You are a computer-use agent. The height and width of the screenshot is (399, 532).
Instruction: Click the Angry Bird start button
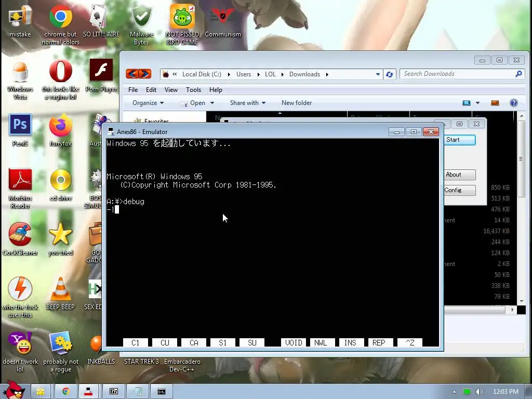tap(14, 390)
